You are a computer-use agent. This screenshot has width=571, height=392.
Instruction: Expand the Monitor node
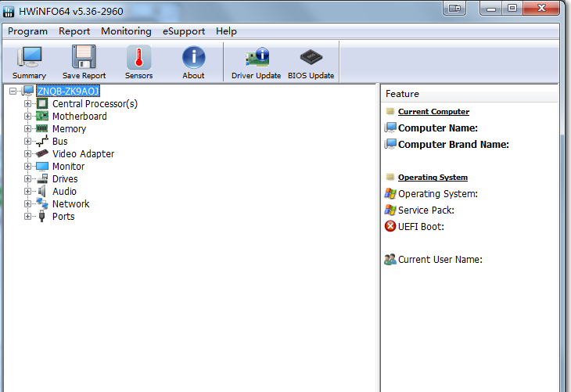[x=27, y=166]
